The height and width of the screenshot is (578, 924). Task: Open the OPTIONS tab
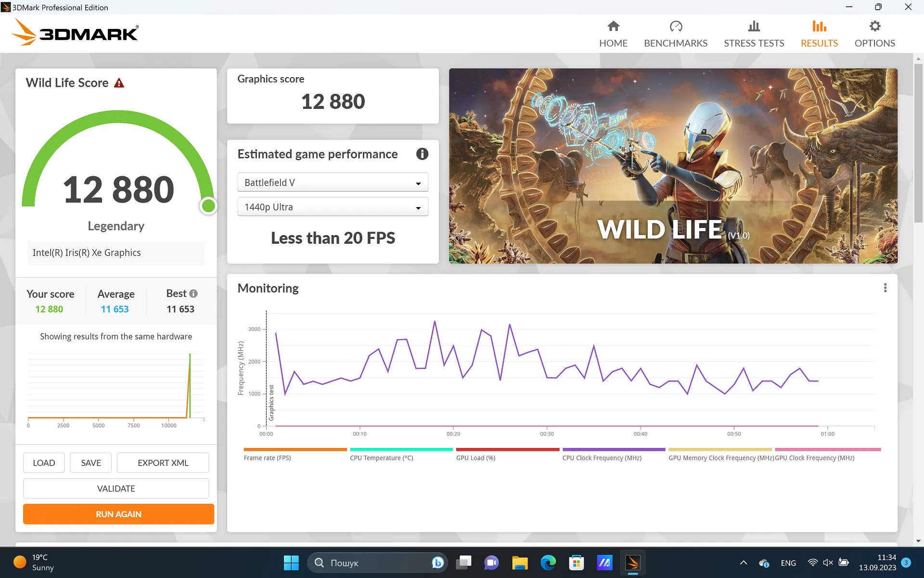(x=874, y=34)
